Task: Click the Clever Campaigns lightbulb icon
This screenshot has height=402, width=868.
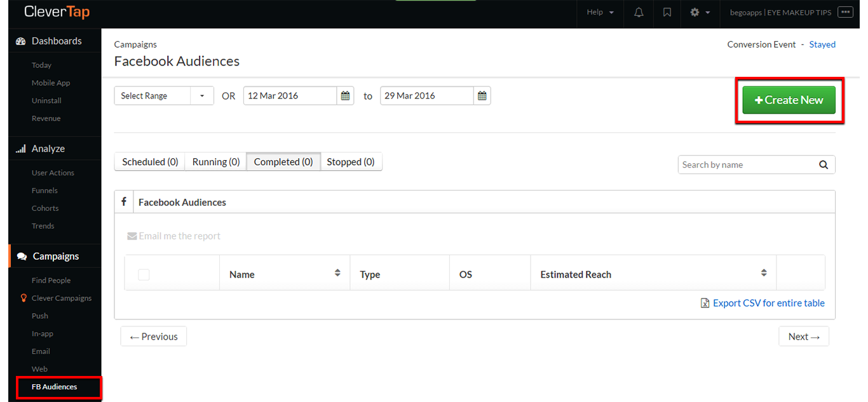Action: pyautogui.click(x=24, y=298)
